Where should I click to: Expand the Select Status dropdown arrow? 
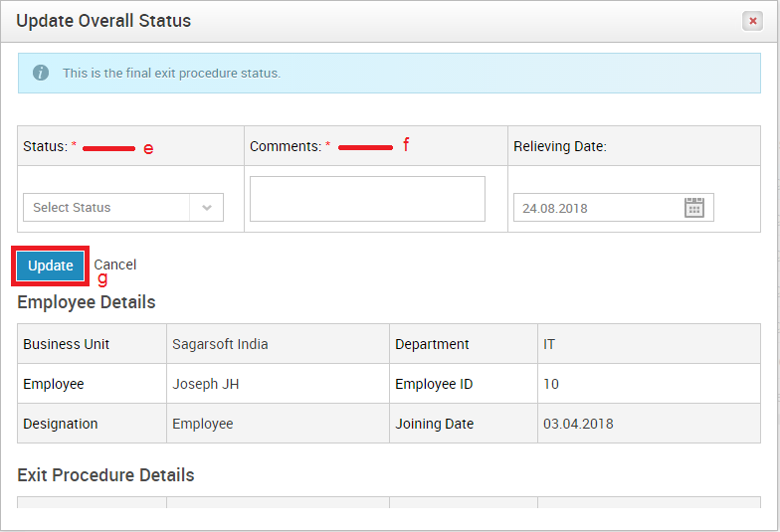(207, 207)
